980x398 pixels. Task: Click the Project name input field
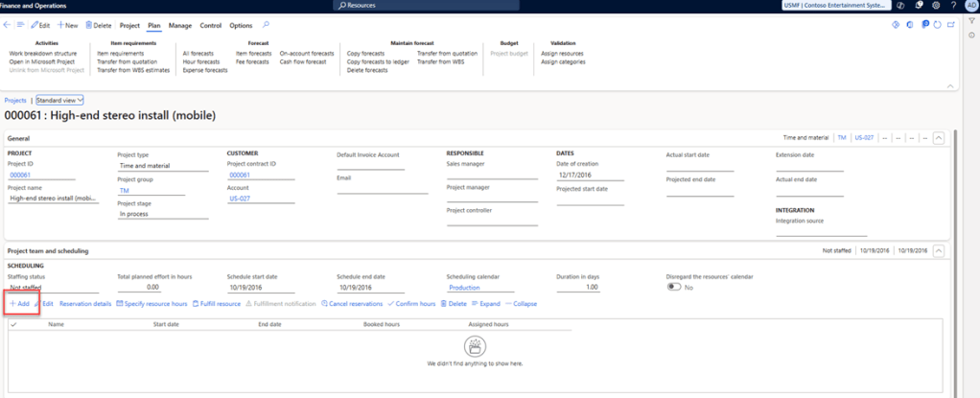54,199
